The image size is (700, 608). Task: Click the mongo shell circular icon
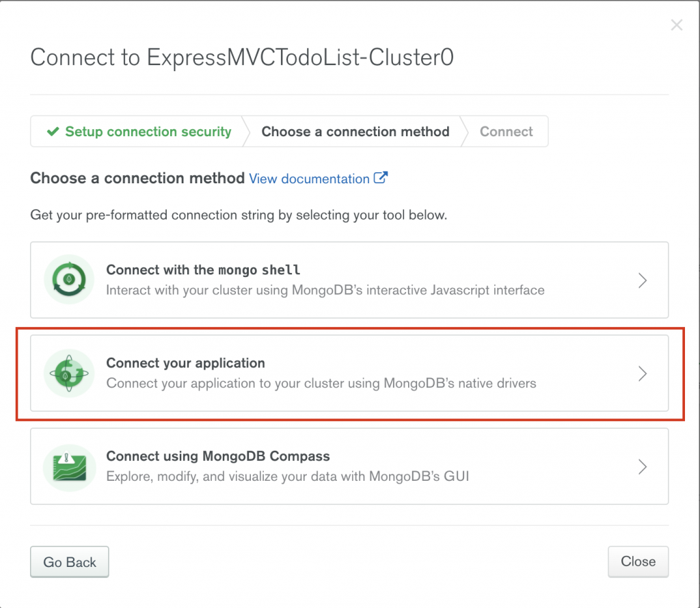[x=69, y=280]
